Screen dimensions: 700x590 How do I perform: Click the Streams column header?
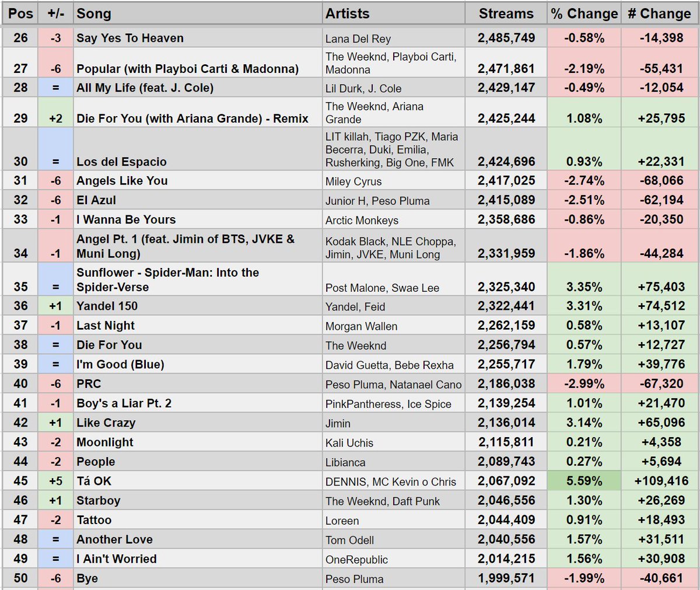[506, 13]
